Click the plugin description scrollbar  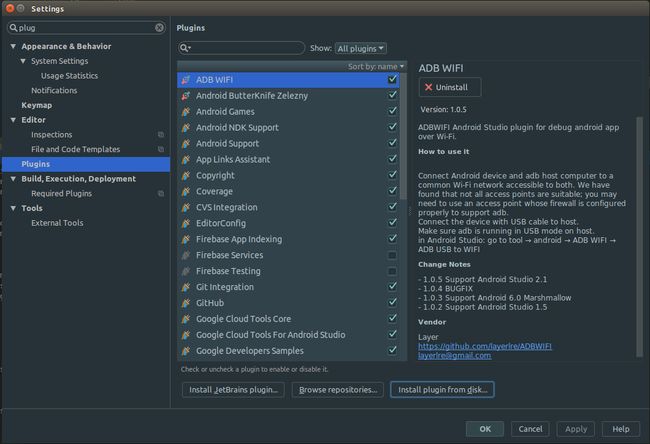(639, 236)
